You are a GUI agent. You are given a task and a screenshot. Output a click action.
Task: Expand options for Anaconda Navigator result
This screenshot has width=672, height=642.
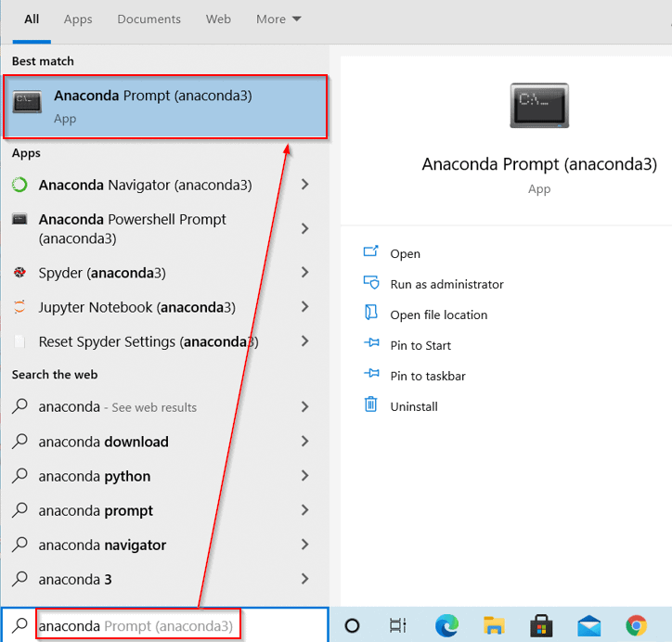click(304, 185)
